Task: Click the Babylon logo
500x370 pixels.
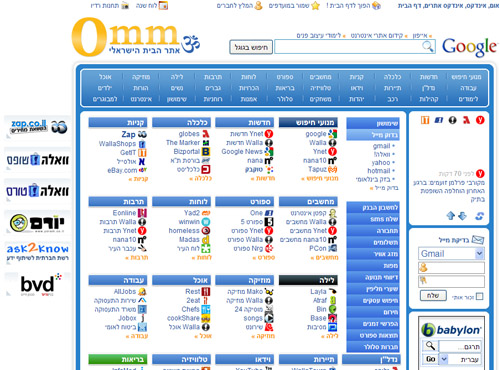Action: click(451, 330)
